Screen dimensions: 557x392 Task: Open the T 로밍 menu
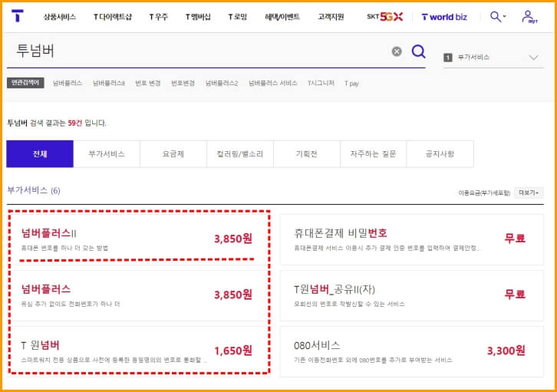237,17
